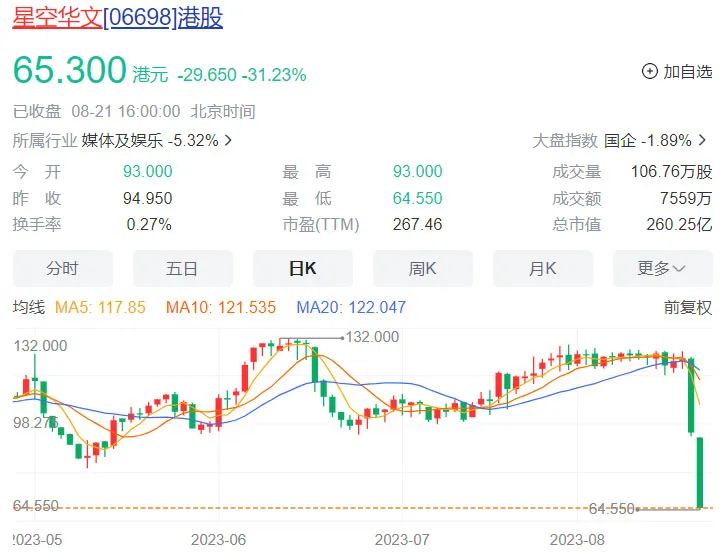Select the 日K chart tab

[302, 268]
